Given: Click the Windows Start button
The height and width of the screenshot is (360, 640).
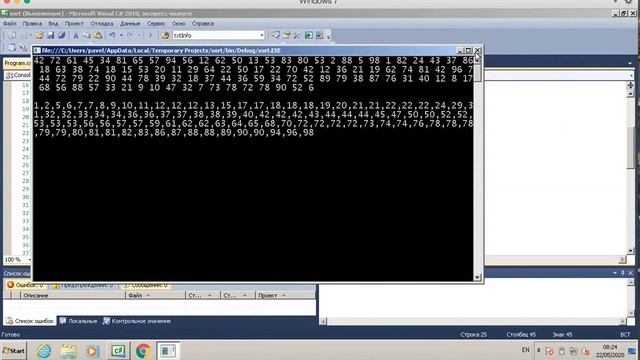Looking at the screenshot, I should tap(13, 351).
